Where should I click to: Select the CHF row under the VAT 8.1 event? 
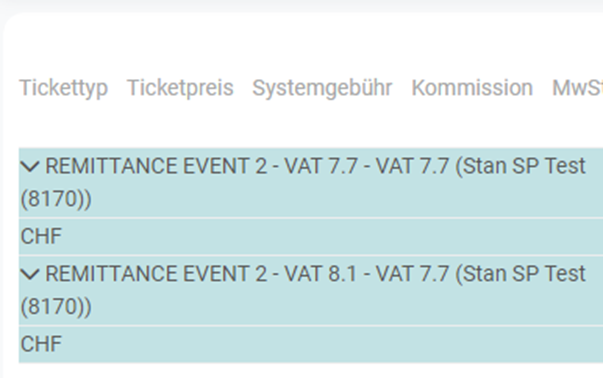click(311, 344)
